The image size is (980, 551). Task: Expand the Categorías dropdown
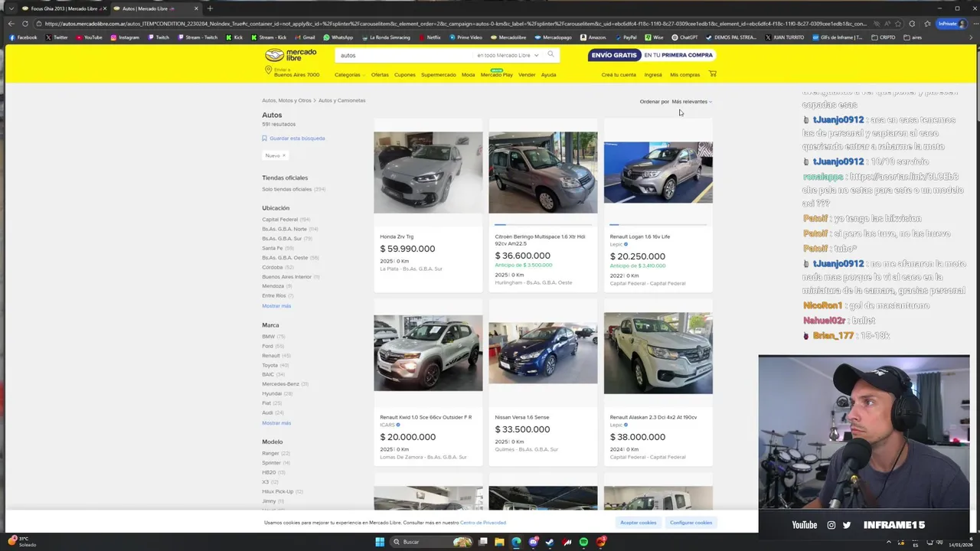click(349, 75)
